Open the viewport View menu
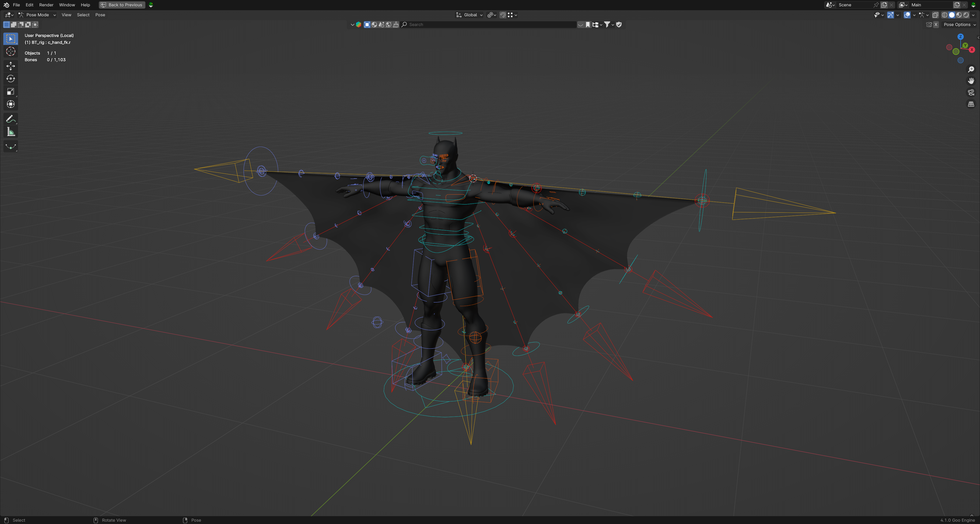The image size is (980, 524). (67, 15)
